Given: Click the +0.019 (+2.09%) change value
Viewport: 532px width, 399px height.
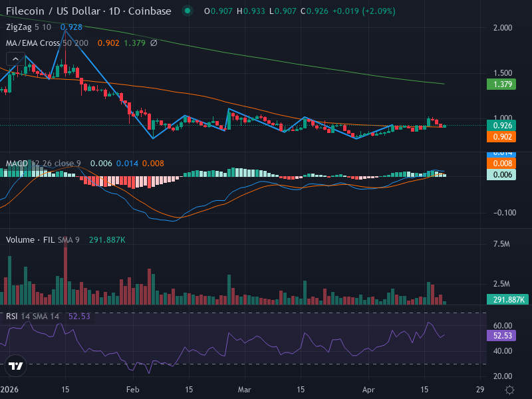Looking at the screenshot, I should (x=364, y=11).
